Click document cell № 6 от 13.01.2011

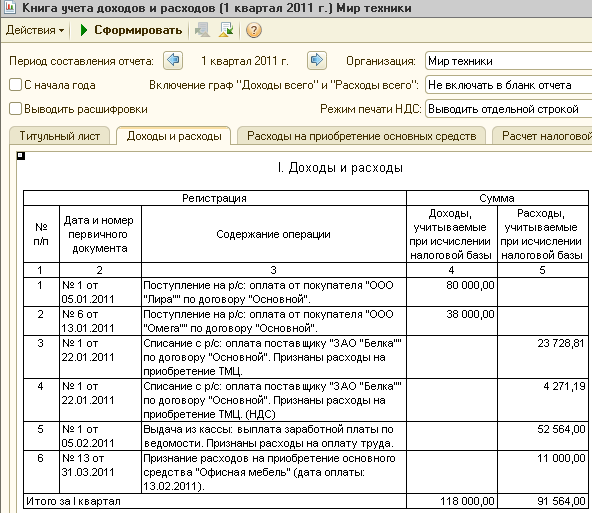point(100,321)
